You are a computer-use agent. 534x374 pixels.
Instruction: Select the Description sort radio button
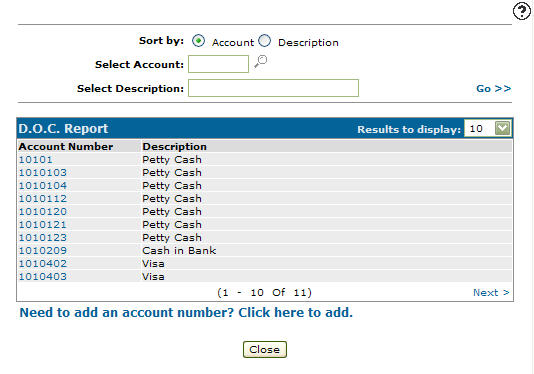[265, 41]
